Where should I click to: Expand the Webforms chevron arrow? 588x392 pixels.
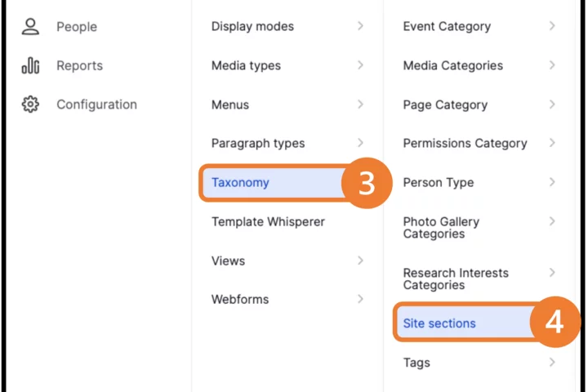(x=360, y=299)
